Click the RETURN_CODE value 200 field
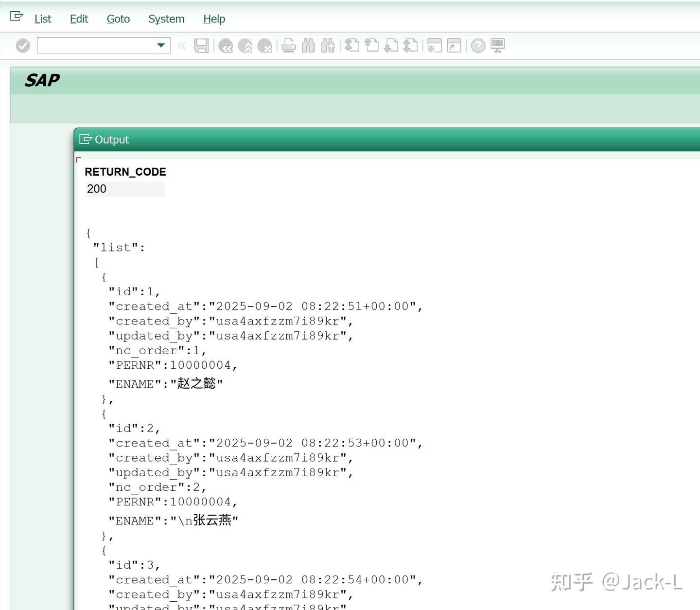 [x=125, y=189]
